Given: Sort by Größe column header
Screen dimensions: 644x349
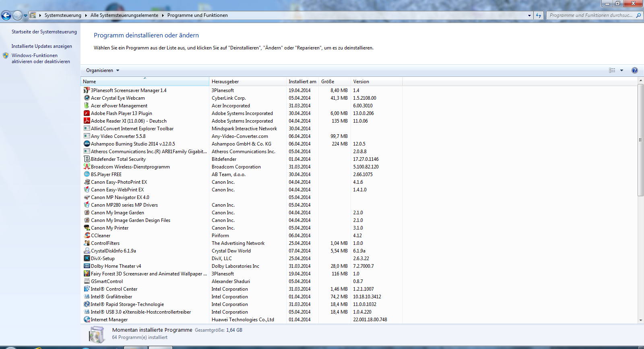Looking at the screenshot, I should click(x=334, y=82).
